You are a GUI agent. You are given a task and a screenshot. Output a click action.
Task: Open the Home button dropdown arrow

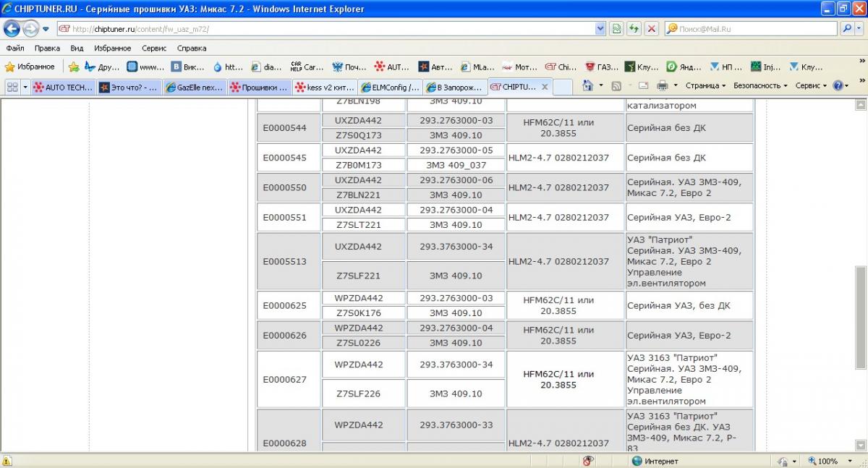click(600, 85)
